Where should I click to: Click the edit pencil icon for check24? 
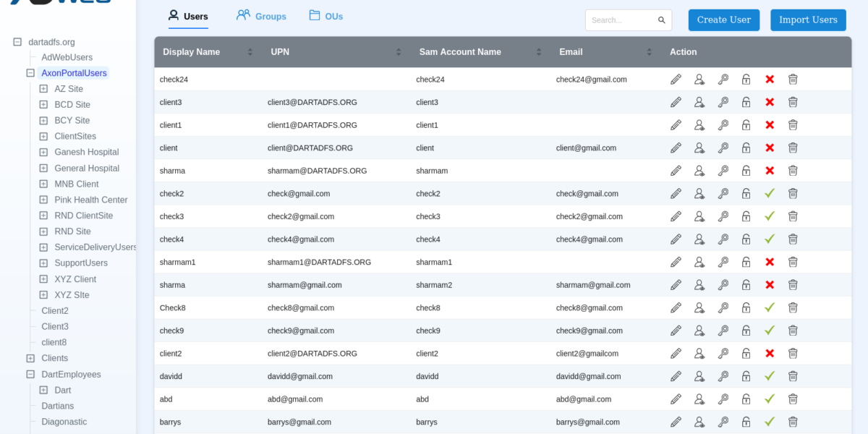[x=676, y=80]
